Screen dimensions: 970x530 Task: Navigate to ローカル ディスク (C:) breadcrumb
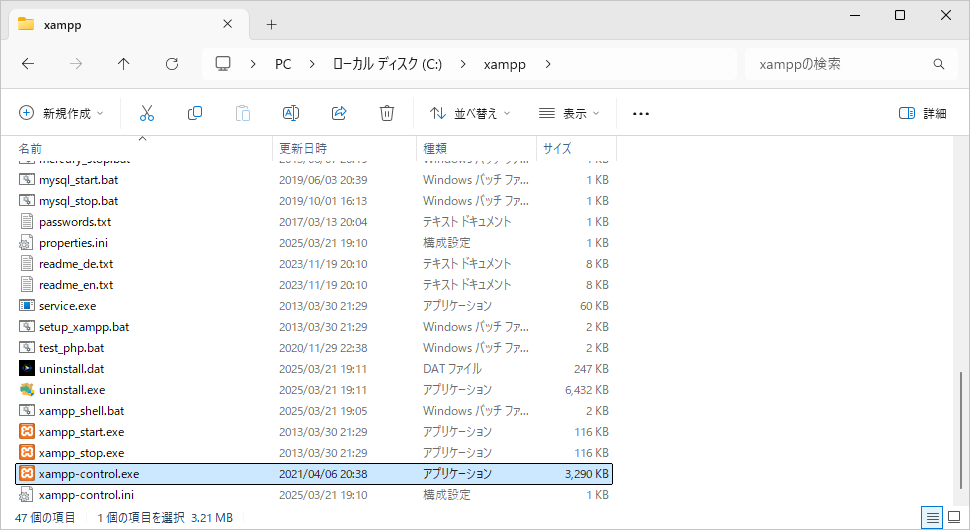pyautogui.click(x=387, y=64)
